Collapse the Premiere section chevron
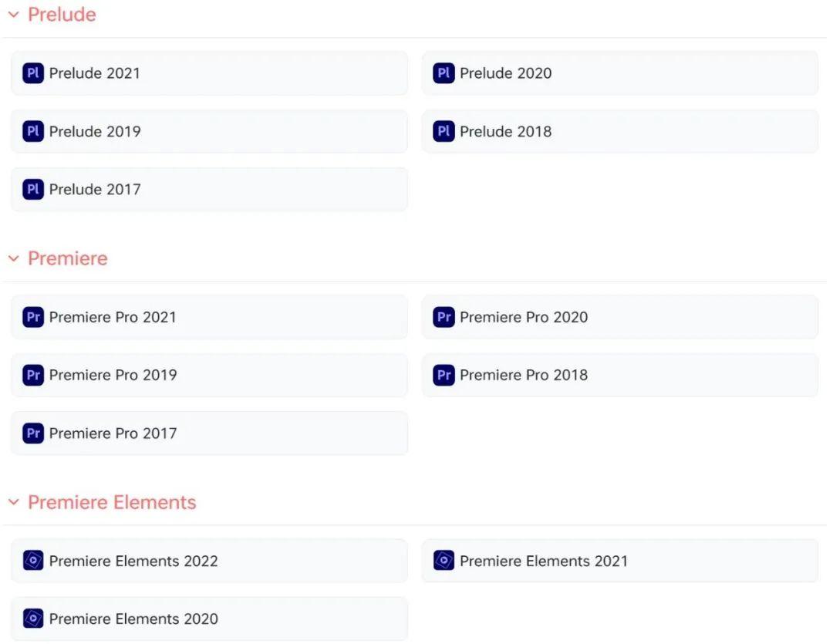 click(x=13, y=258)
